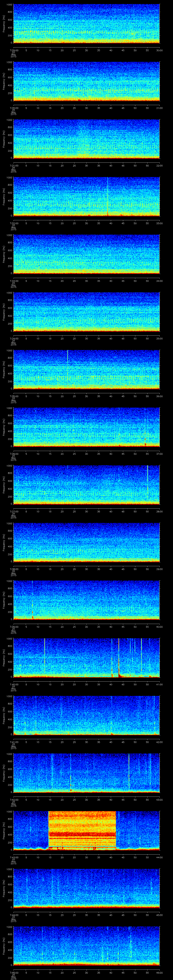Screen dimensions: 173x980
Task: Mark the vertical spike near 22 s in 7:35 panel
Action: pyautogui.click(x=68, y=365)
